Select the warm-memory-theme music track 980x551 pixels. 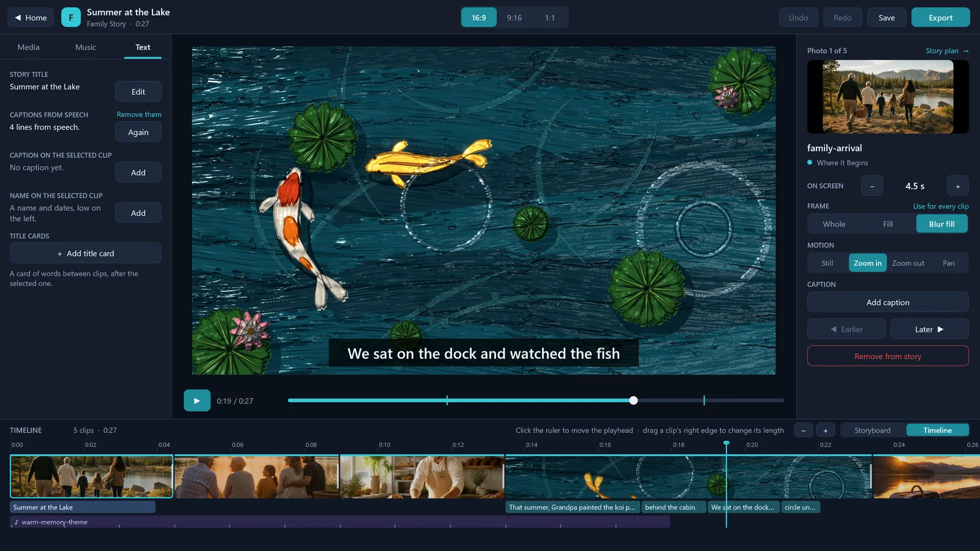click(x=340, y=522)
